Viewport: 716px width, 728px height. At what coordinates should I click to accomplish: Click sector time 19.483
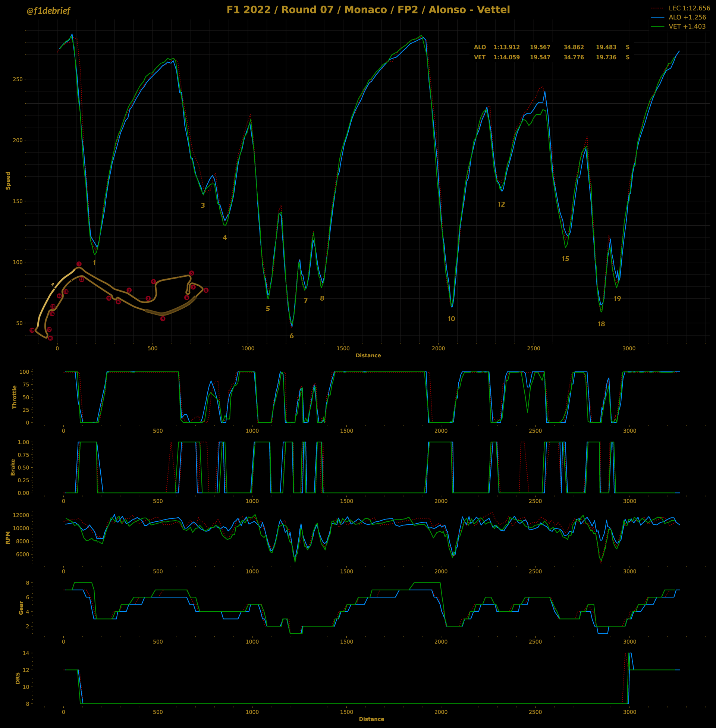(606, 47)
